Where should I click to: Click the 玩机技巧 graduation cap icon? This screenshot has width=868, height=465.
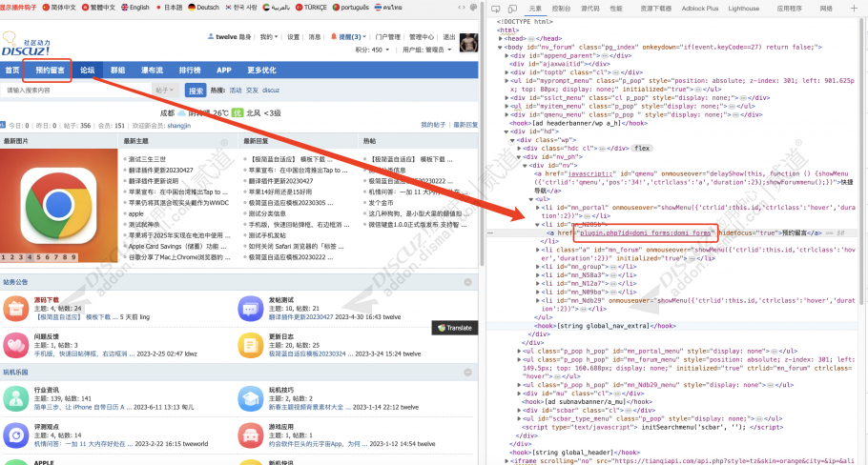[x=251, y=397]
